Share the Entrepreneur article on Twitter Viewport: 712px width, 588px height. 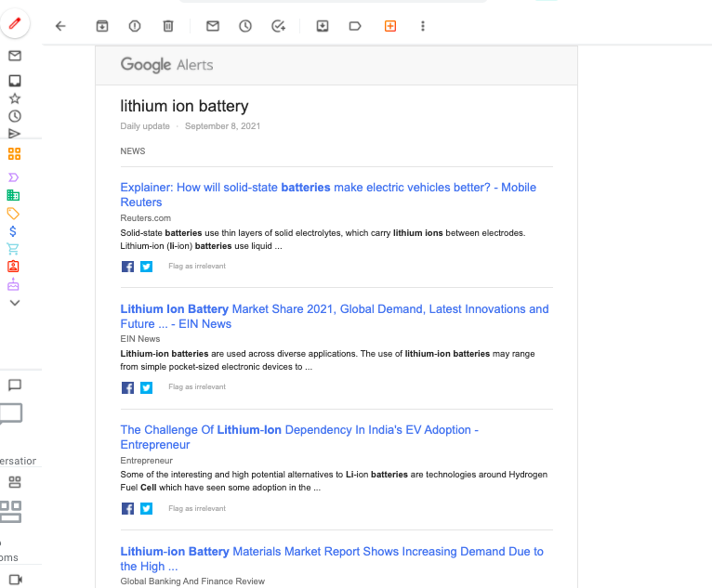[x=146, y=509]
